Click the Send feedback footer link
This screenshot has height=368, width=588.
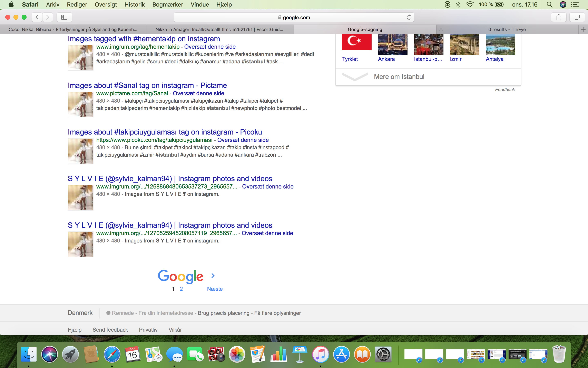(110, 330)
